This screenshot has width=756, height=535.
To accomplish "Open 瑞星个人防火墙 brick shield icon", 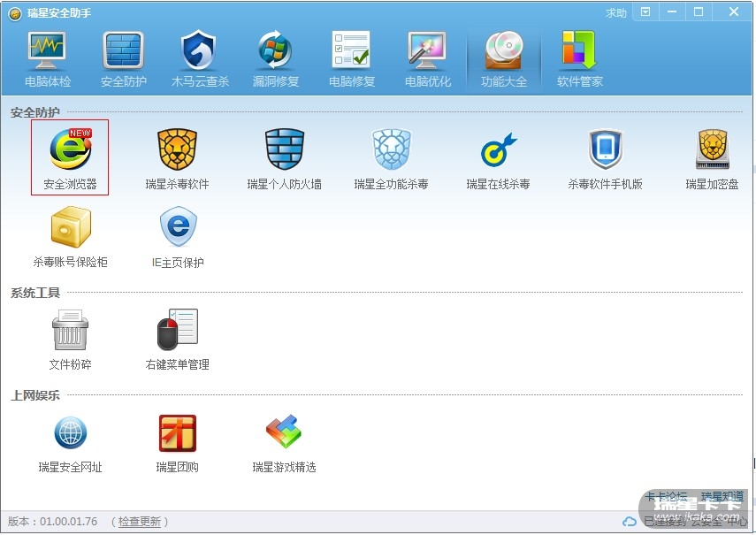I will click(285, 149).
